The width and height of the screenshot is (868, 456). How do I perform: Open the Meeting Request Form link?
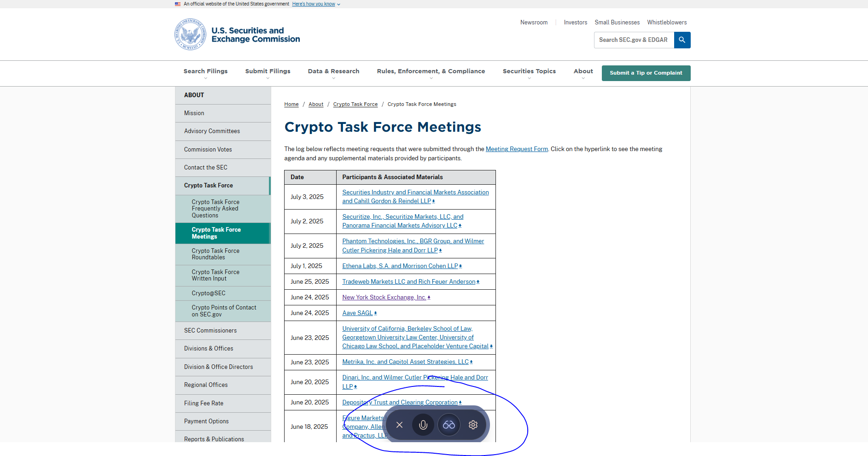click(517, 149)
